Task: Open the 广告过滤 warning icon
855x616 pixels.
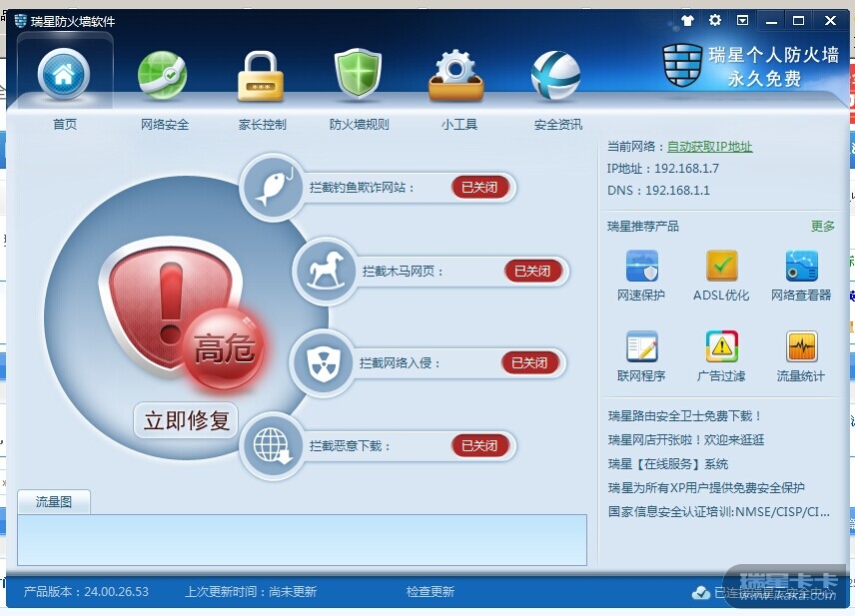Action: point(722,346)
